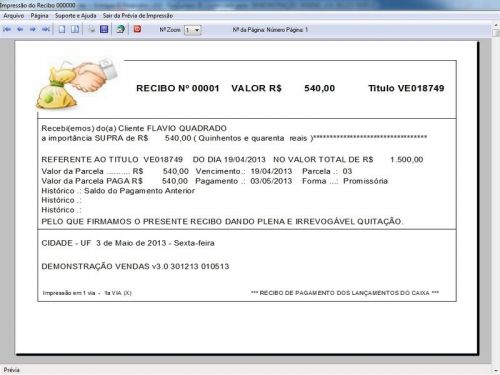Go to the first page arrow icon

coord(7,30)
